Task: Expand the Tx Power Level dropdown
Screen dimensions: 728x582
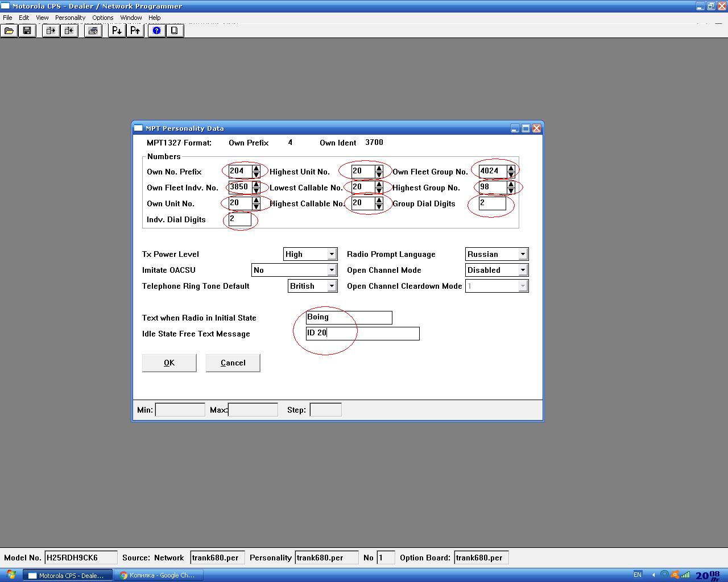Action: coord(332,254)
